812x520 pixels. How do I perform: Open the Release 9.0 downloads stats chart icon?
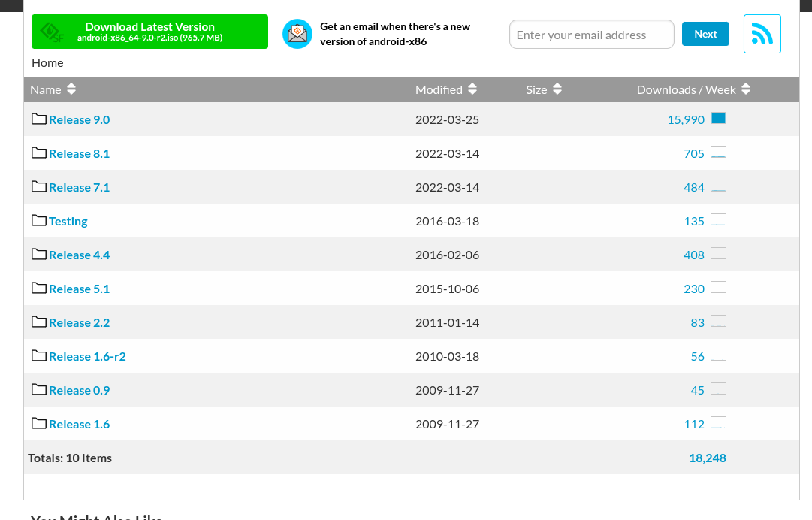tap(718, 119)
